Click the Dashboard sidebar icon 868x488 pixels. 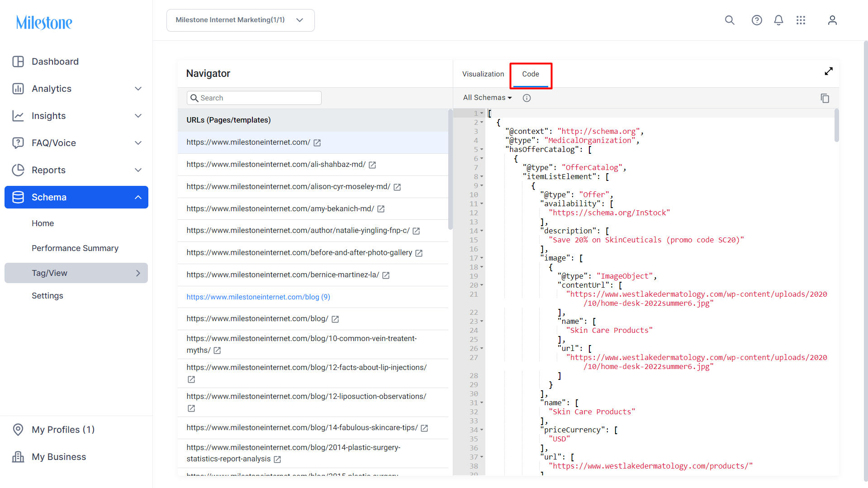point(18,62)
